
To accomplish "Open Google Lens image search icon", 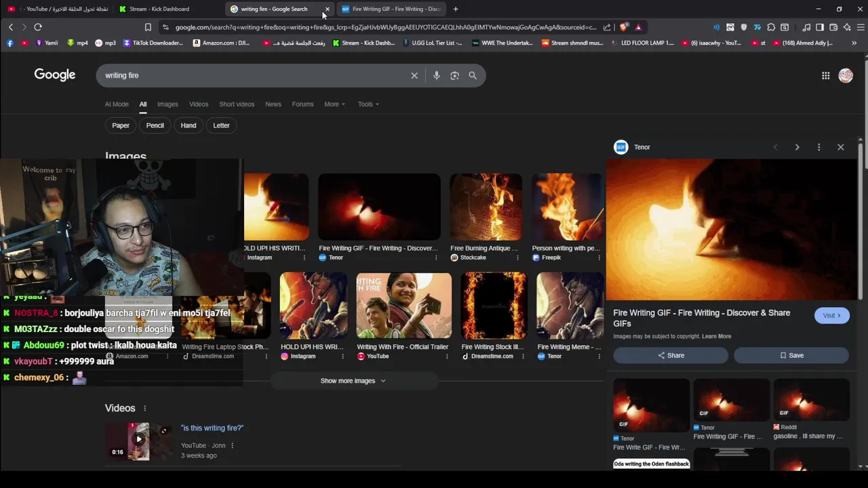I will [x=454, y=75].
